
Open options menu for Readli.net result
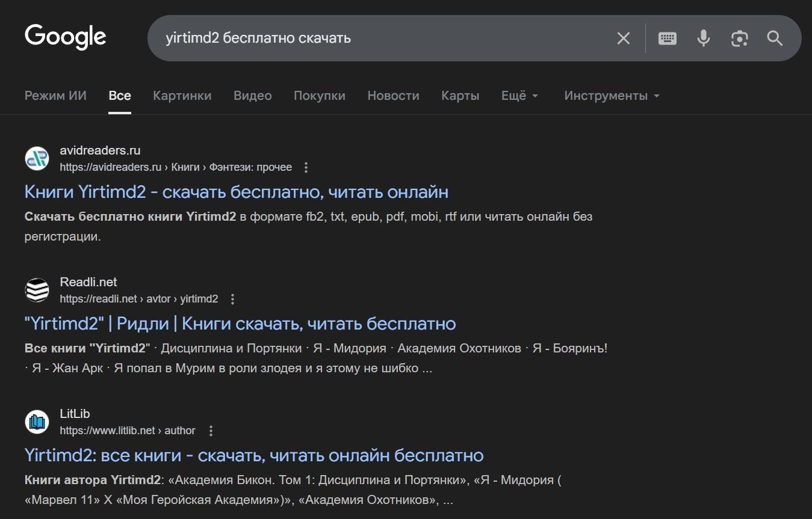pyautogui.click(x=233, y=299)
